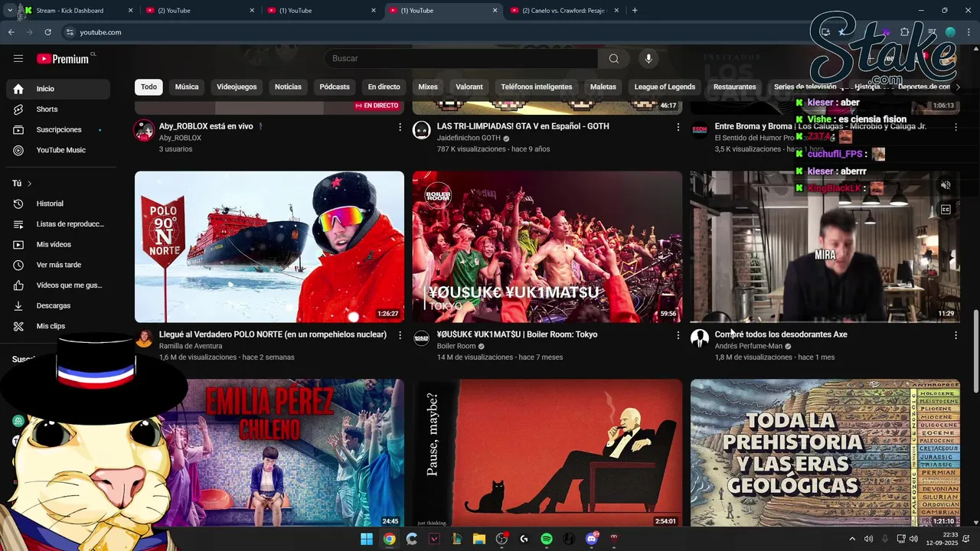The image size is (980, 551).
Task: Select the Videojuegos filter chip
Action: (237, 87)
